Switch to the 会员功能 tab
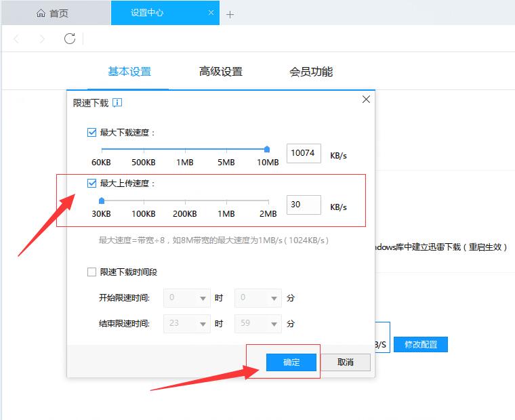The width and height of the screenshot is (515, 420). pos(310,72)
